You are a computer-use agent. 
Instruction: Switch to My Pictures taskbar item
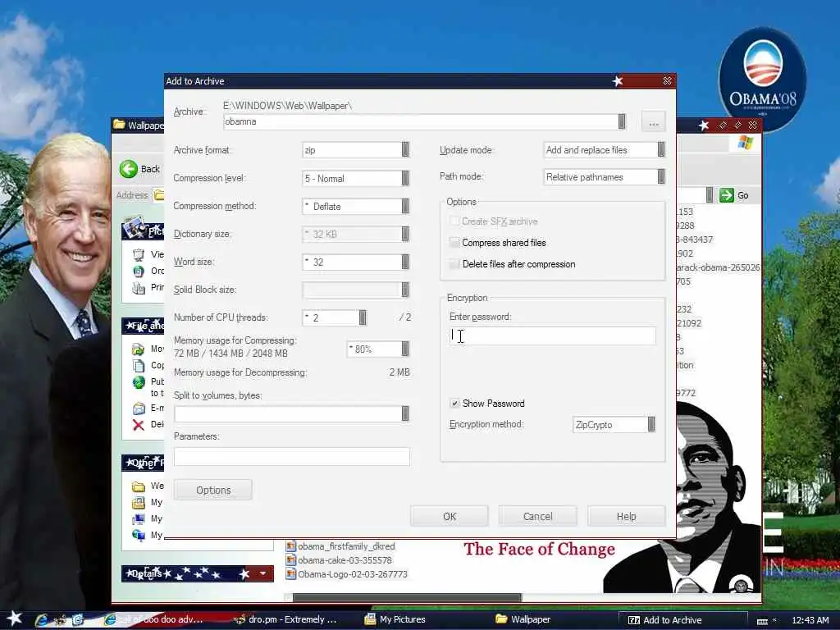pos(402,620)
